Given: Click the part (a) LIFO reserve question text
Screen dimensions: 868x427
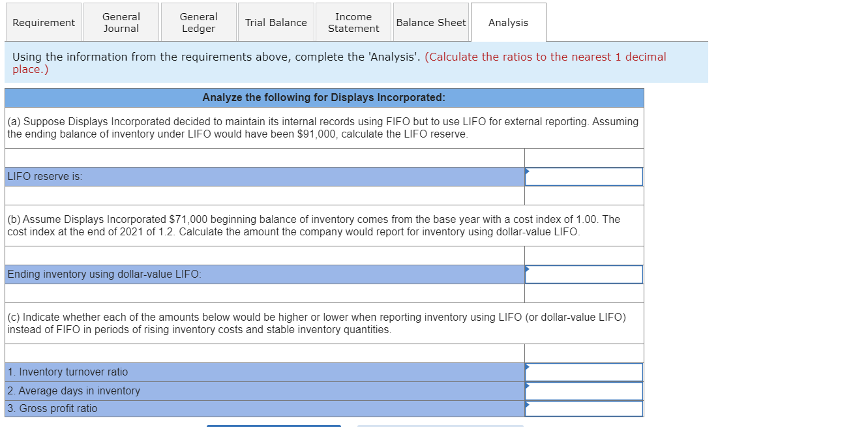Looking at the screenshot, I should pos(323,128).
